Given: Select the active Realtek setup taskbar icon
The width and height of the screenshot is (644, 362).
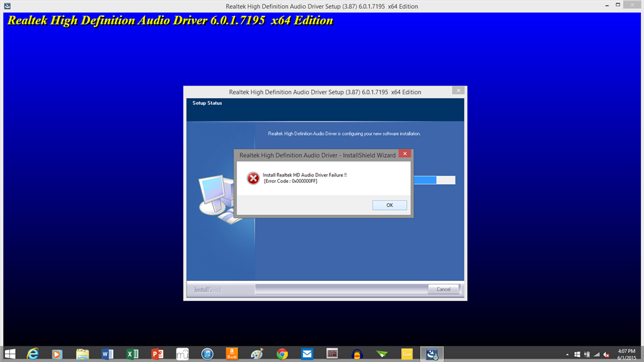Looking at the screenshot, I should [431, 354].
